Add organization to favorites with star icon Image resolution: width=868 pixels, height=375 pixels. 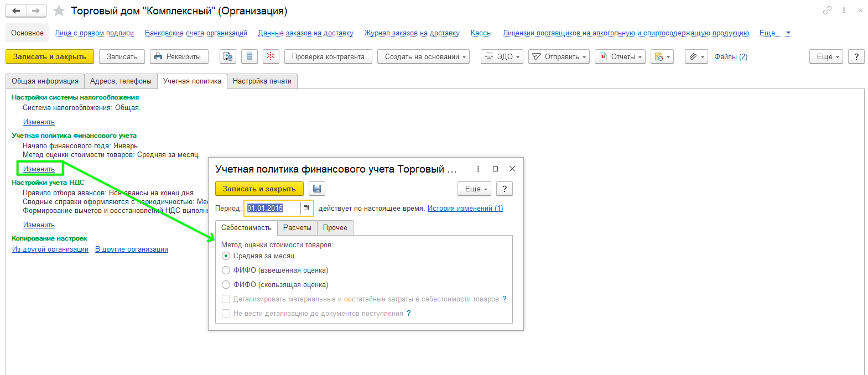pos(59,11)
